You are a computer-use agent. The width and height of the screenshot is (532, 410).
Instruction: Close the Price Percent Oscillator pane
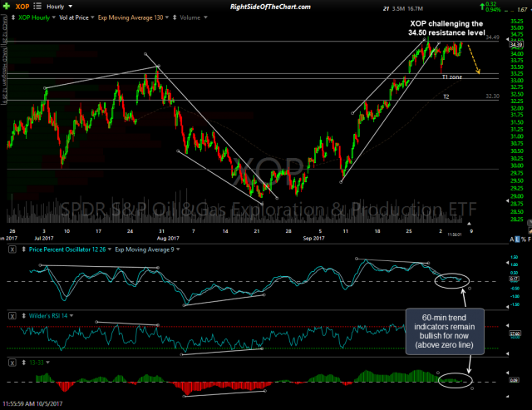12,249
